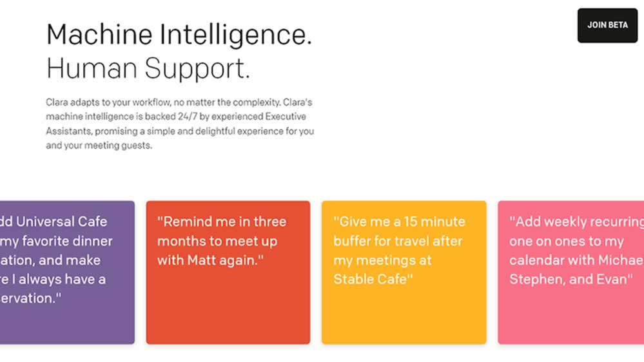
Task: Click "one on ones to my" text line
Action: pos(567,242)
